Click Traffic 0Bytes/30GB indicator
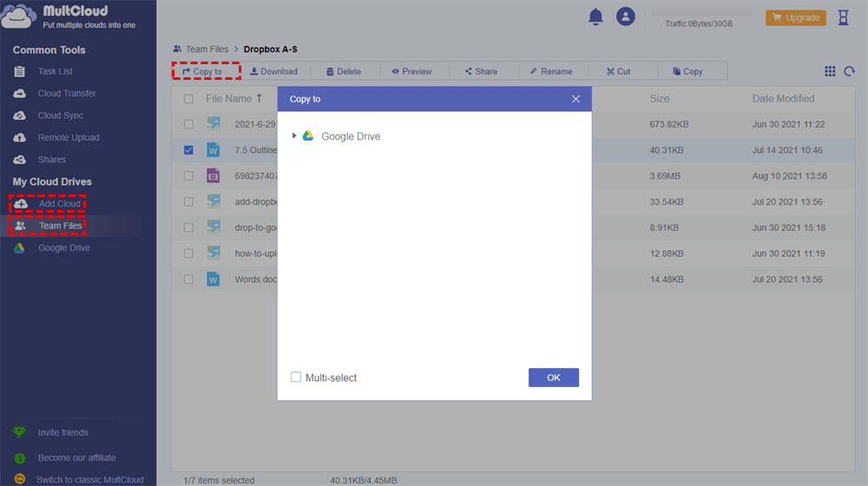 coord(699,23)
